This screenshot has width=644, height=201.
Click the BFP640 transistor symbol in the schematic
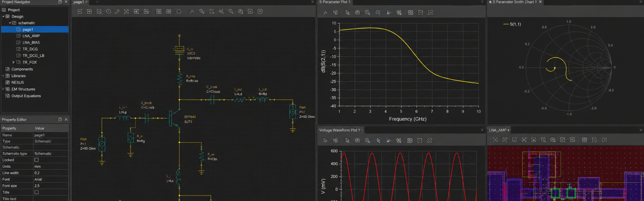(174, 118)
